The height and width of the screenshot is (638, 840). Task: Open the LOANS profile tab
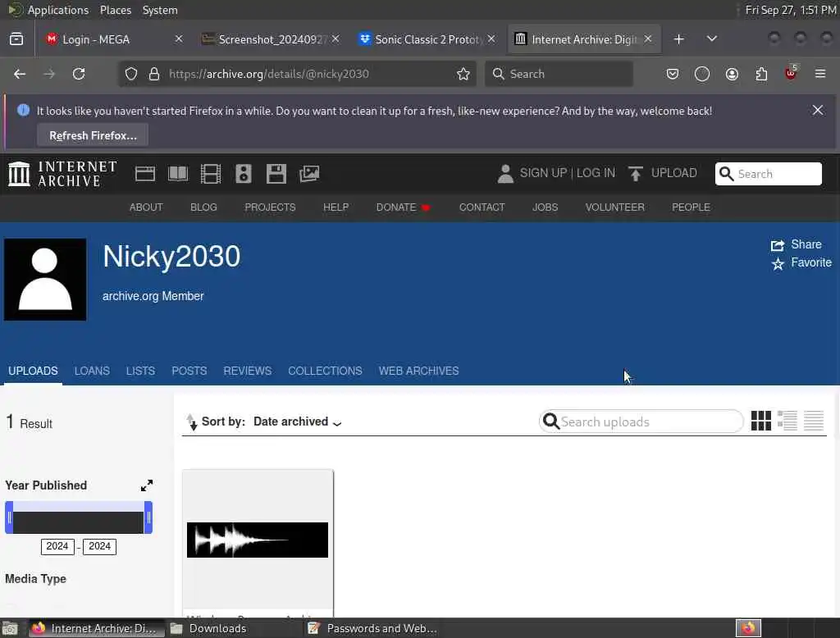(92, 371)
